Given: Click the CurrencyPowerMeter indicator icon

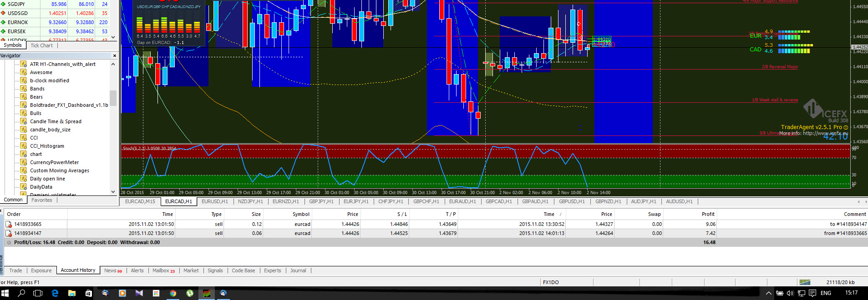Looking at the screenshot, I should pyautogui.click(x=24, y=162).
